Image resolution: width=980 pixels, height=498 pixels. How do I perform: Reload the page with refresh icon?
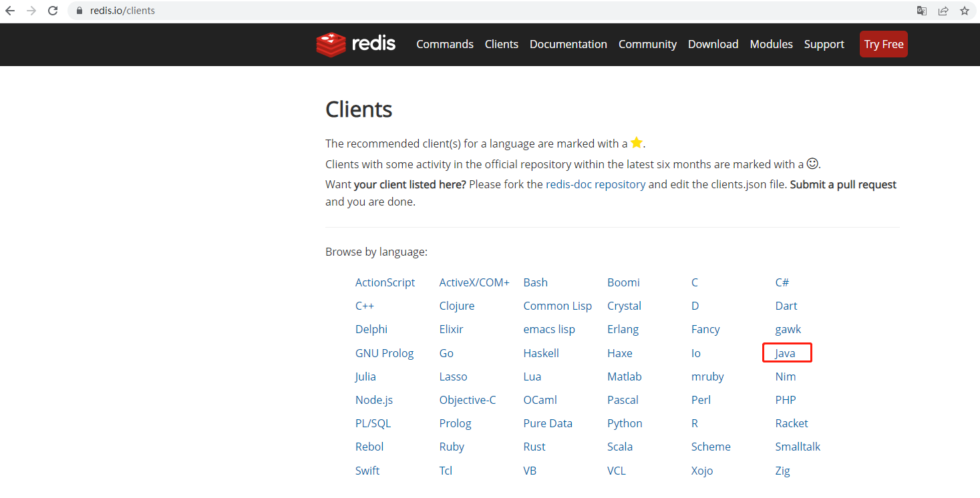53,11
